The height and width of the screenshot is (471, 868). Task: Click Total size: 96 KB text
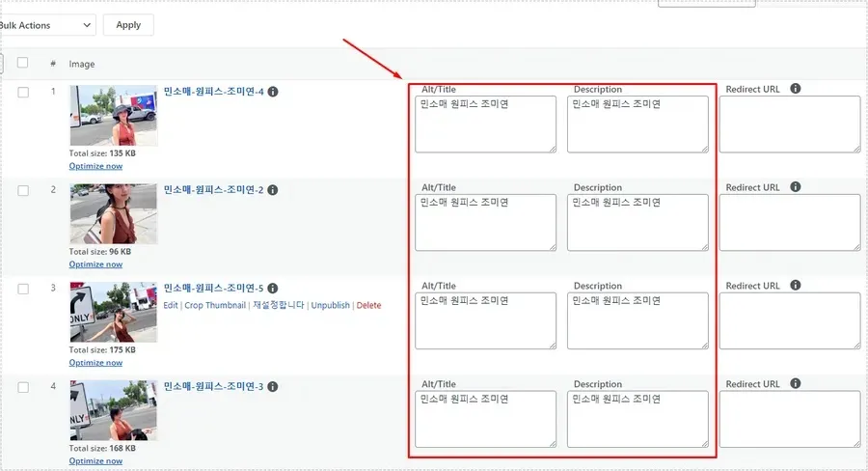100,252
